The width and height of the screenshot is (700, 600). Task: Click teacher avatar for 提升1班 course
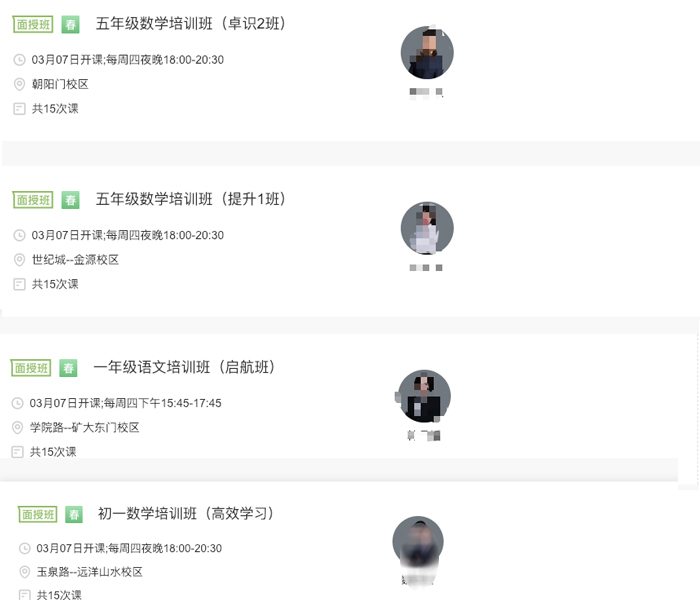tap(427, 228)
